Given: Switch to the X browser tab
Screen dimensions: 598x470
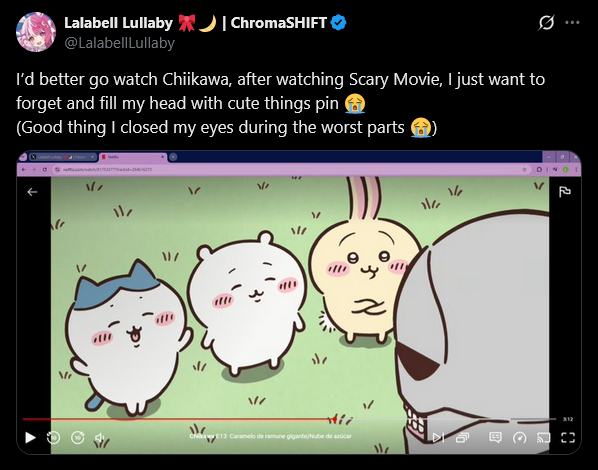Looking at the screenshot, I should pos(63,157).
